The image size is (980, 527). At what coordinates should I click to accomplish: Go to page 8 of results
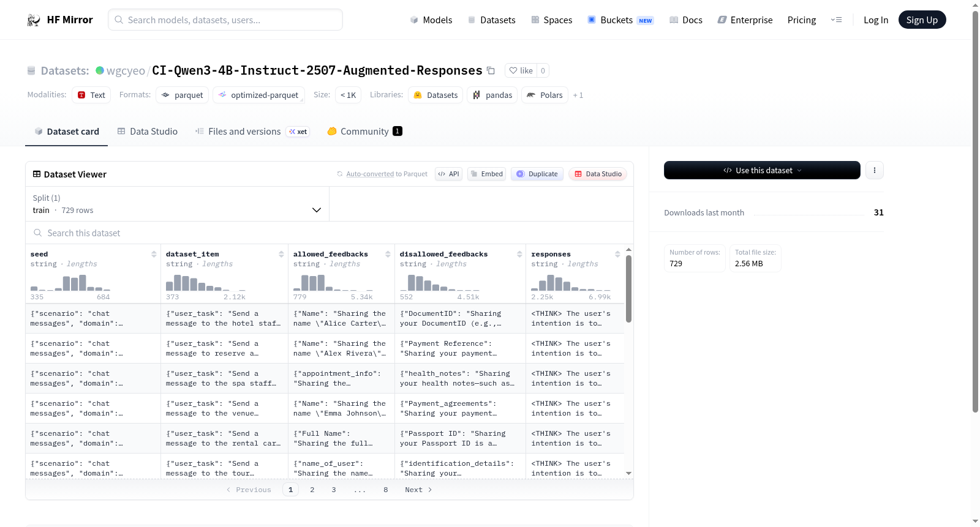386,490
